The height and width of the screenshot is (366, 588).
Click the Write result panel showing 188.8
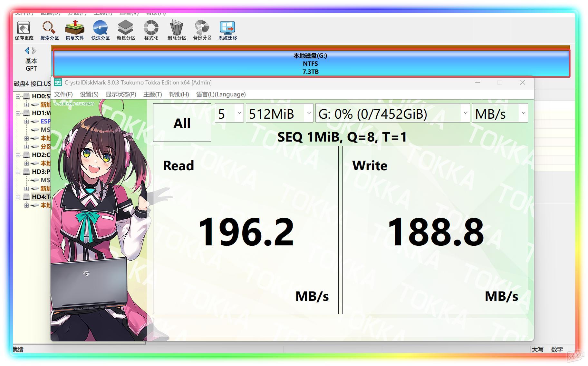[x=435, y=230]
